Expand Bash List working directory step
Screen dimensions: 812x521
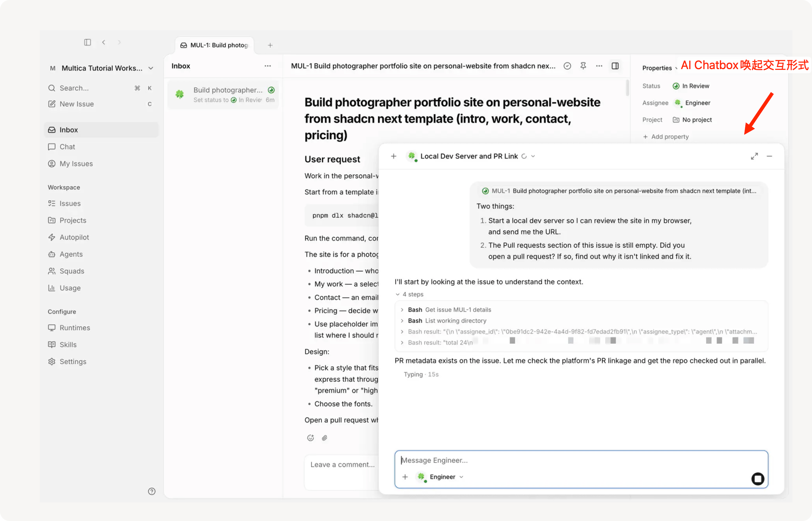pyautogui.click(x=443, y=321)
